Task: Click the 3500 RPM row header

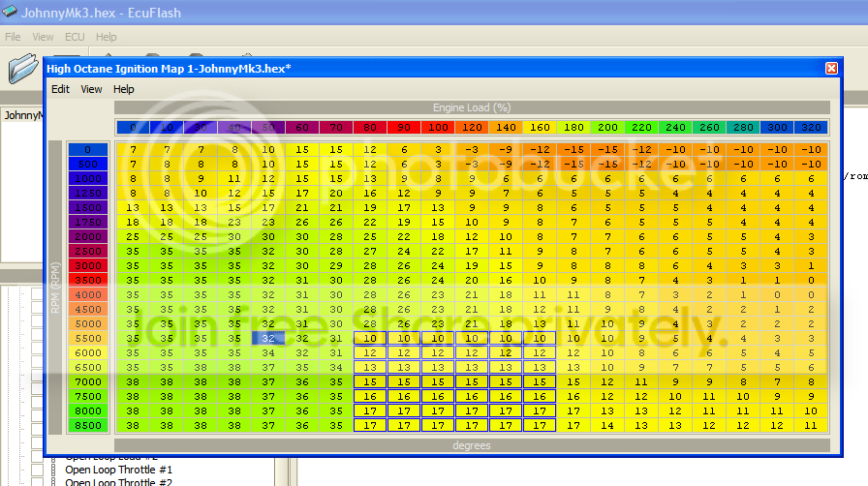Action: [x=88, y=280]
